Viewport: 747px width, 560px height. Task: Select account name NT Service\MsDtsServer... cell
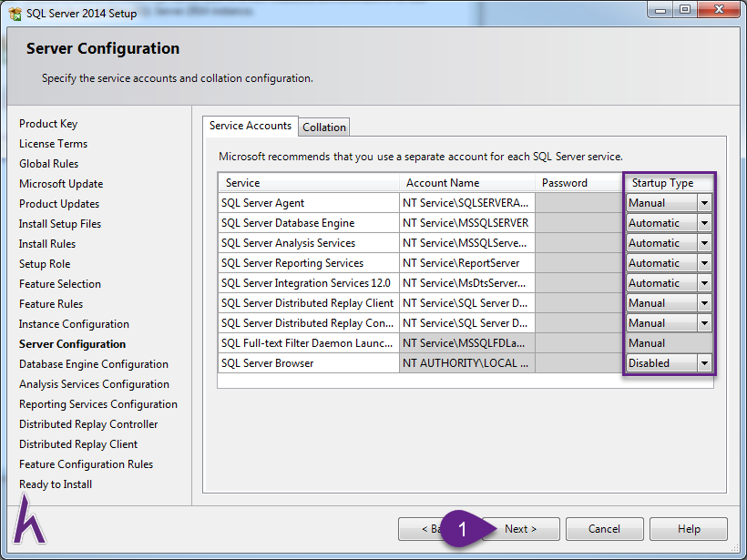466,283
